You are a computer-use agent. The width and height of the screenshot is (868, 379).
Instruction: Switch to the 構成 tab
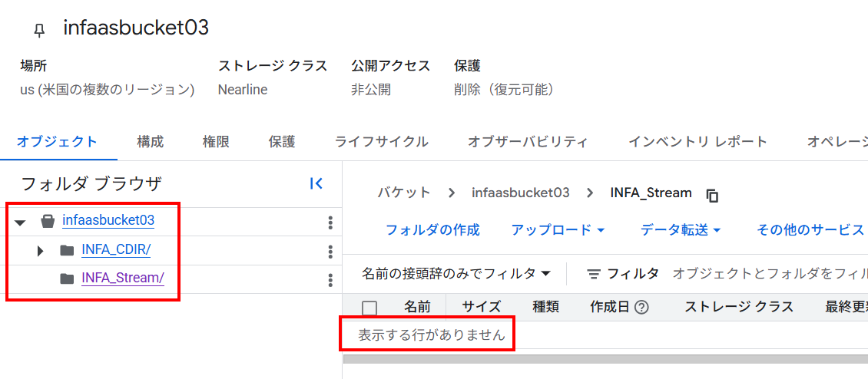[150, 142]
